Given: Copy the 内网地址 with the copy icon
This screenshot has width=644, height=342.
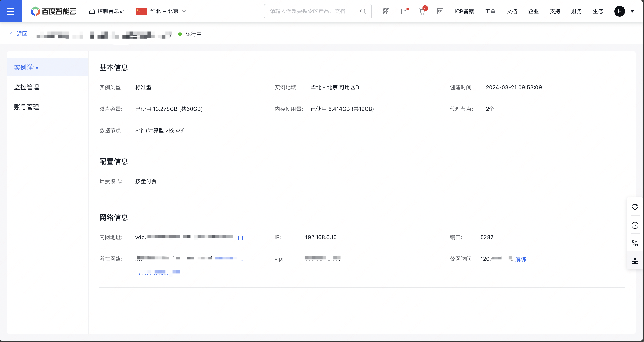Looking at the screenshot, I should pos(240,238).
